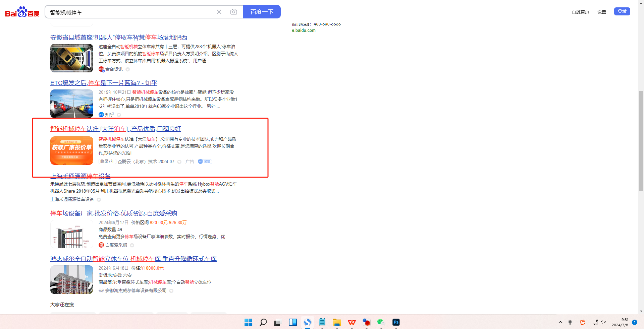Click the 广告 label
This screenshot has width=644, height=329.
tap(190, 161)
